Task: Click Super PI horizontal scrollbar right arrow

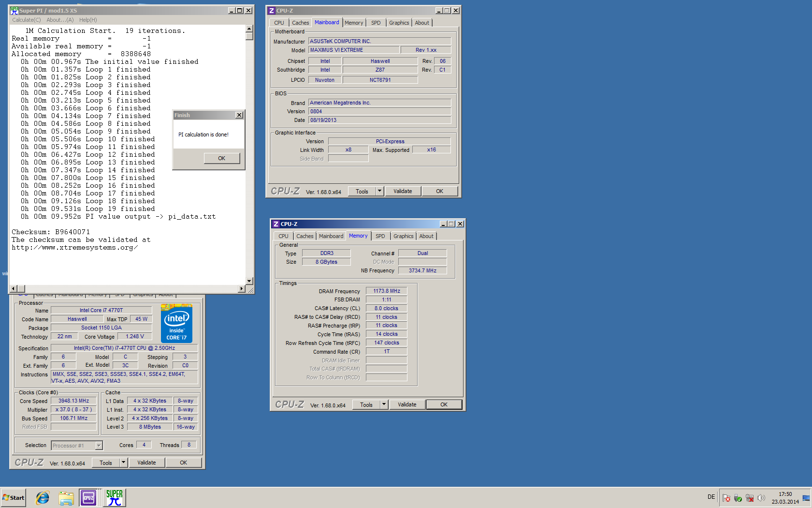Action: 242,289
